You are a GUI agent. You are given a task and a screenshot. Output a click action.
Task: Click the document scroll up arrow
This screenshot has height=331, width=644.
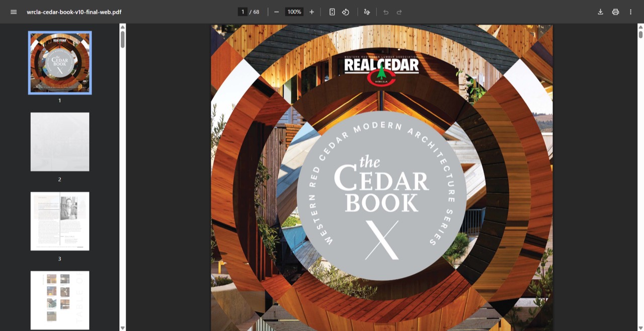[640, 27]
